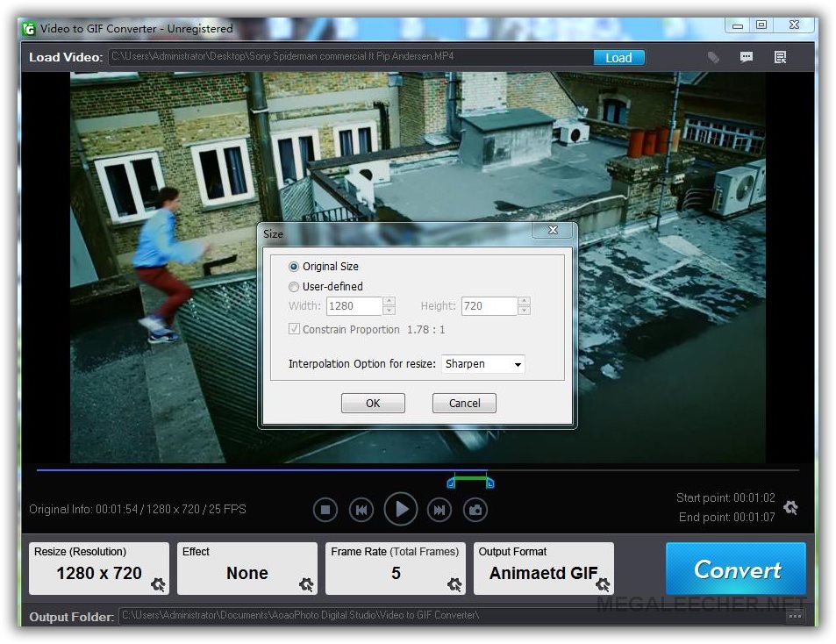Maximize the Video to GIF Converter window
836x644 pixels.
(x=761, y=25)
